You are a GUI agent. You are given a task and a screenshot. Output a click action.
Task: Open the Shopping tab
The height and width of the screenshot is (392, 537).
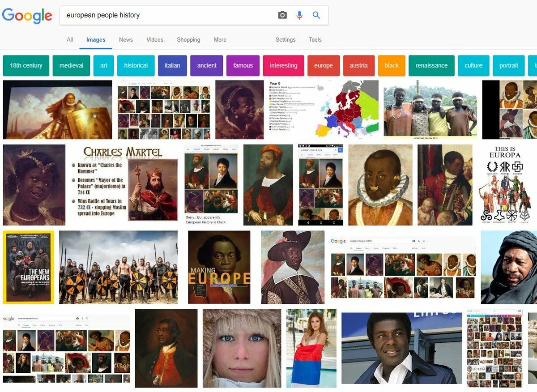pos(188,40)
